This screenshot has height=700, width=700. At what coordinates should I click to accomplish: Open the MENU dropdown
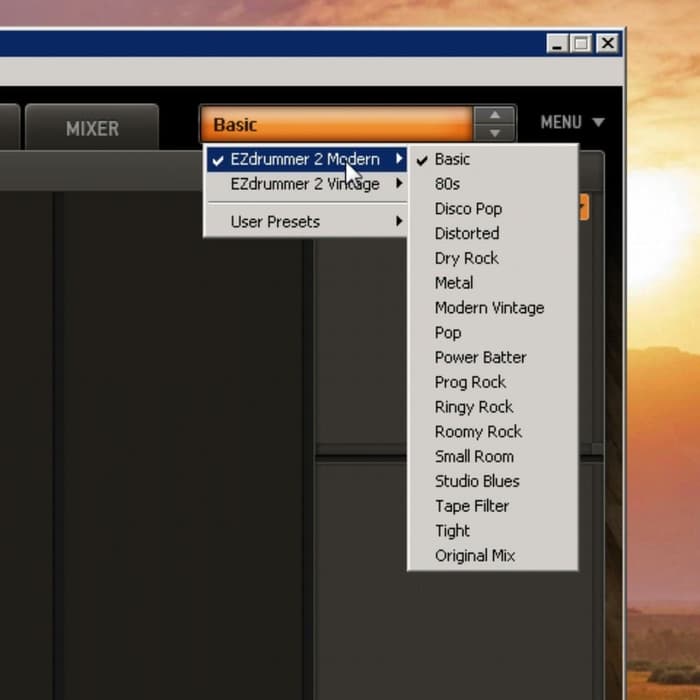point(572,122)
